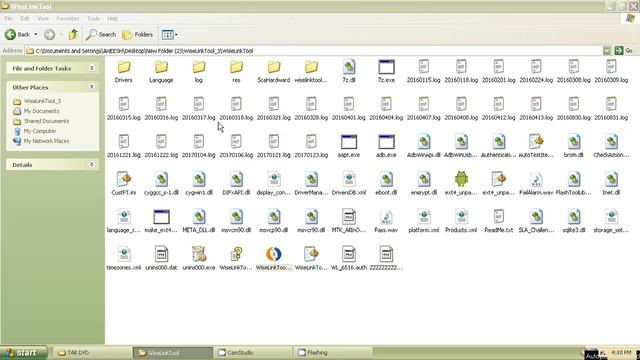The height and width of the screenshot is (360, 640).
Task: Select the cygwin1.dll file
Action: [199, 184]
